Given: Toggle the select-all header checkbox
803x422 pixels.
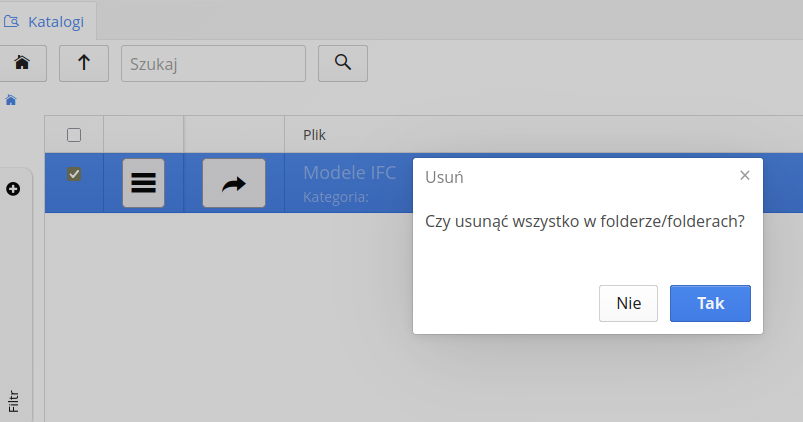Looking at the screenshot, I should click(x=73, y=135).
